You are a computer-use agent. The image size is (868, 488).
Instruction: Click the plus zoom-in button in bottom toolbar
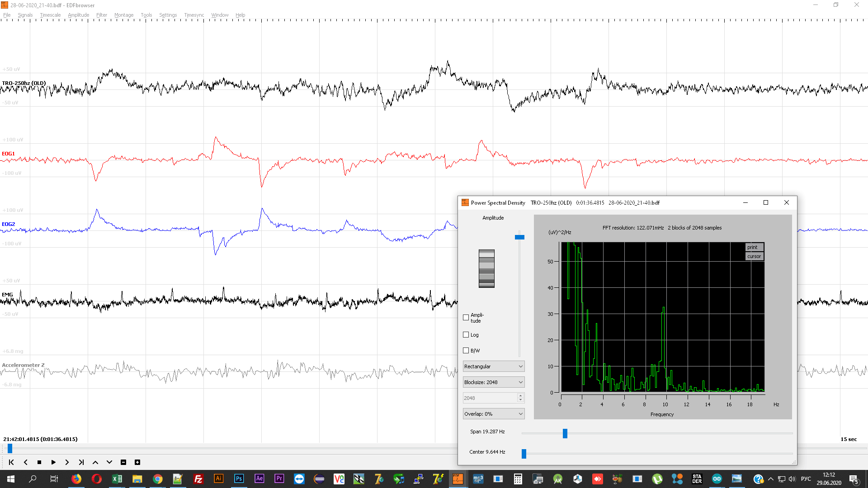(x=137, y=462)
